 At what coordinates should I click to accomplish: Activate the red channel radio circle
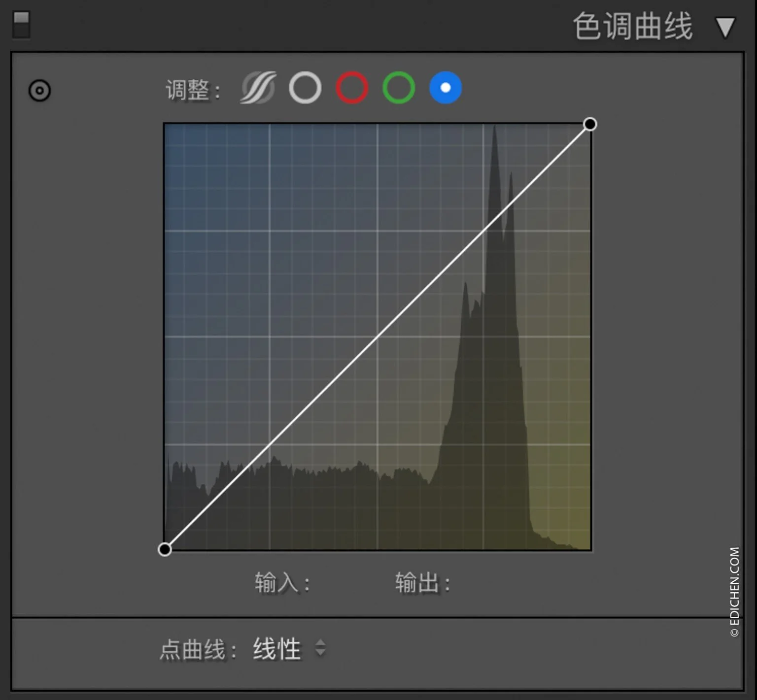[351, 88]
